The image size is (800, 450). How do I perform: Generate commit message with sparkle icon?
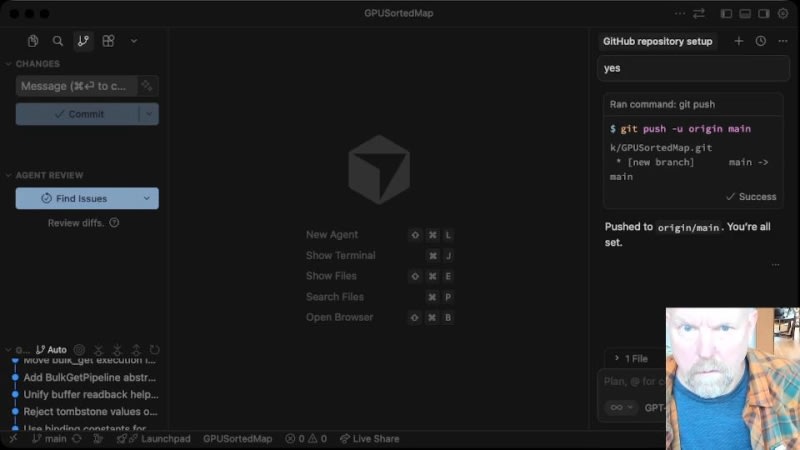click(x=147, y=86)
